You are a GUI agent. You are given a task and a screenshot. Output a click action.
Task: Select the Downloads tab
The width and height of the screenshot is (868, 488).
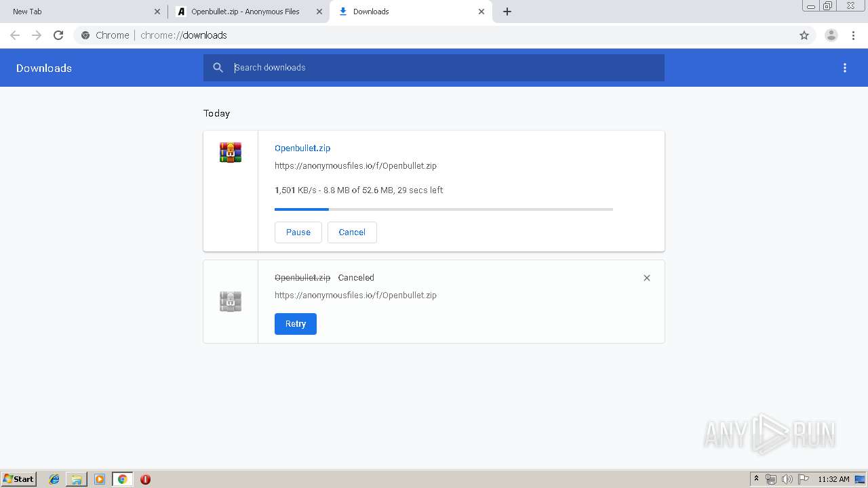[x=411, y=12]
